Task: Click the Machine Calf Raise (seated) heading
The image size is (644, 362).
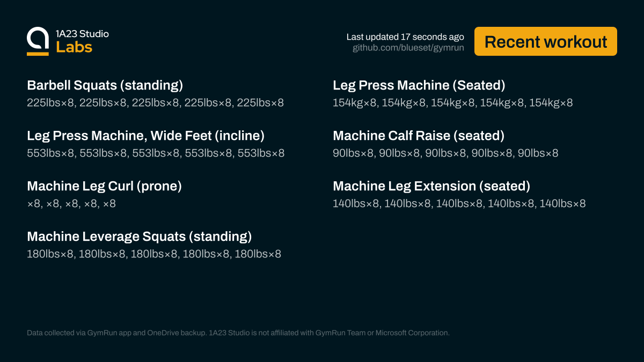Action: click(418, 136)
